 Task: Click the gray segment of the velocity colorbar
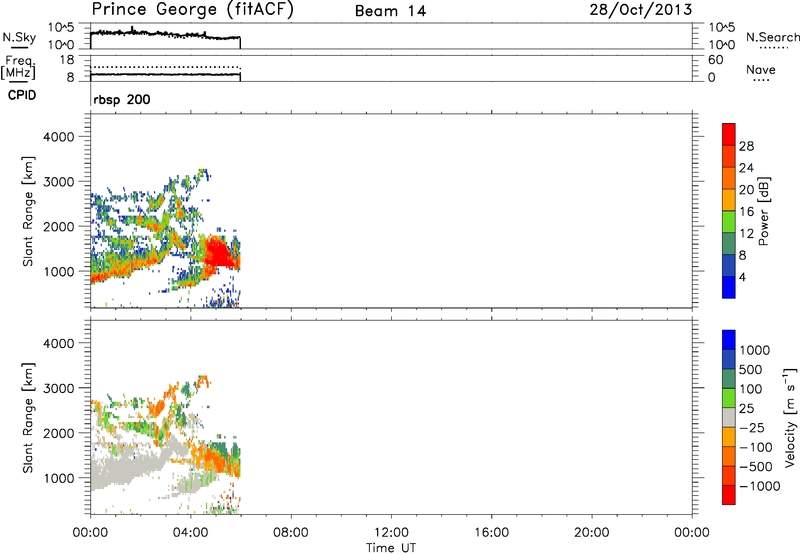pos(729,417)
